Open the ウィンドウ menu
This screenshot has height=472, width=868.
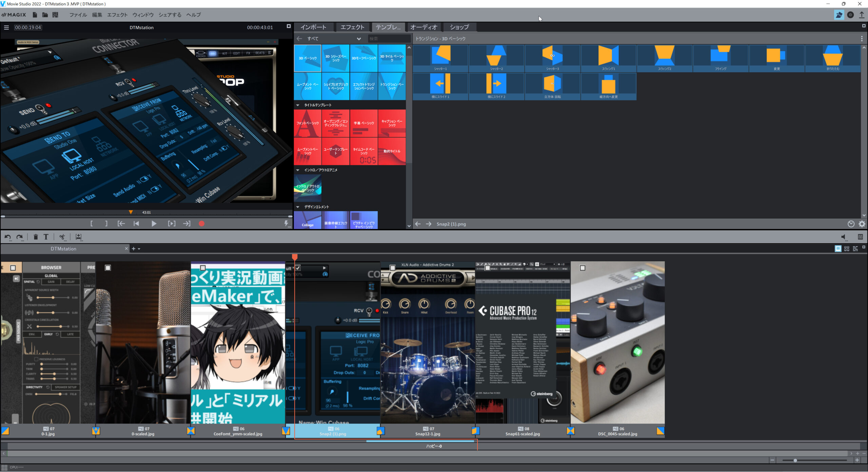pyautogui.click(x=143, y=15)
